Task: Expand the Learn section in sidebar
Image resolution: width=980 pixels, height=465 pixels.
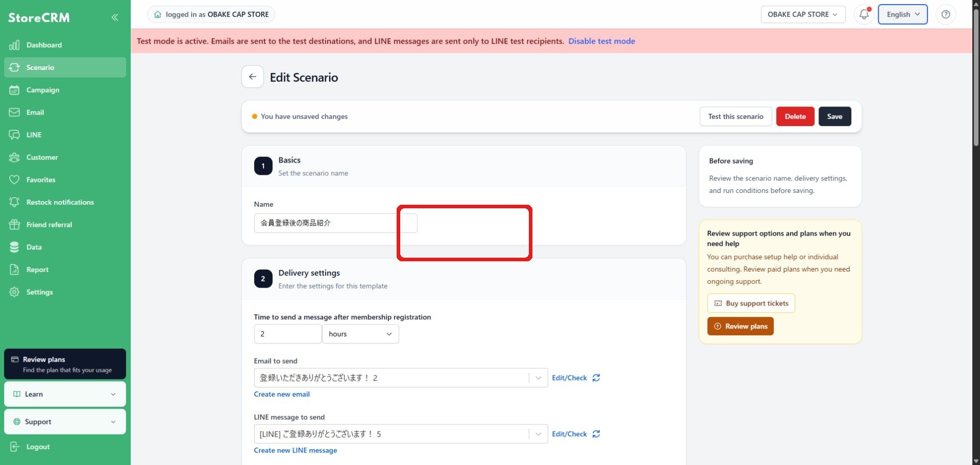Action: (x=65, y=394)
